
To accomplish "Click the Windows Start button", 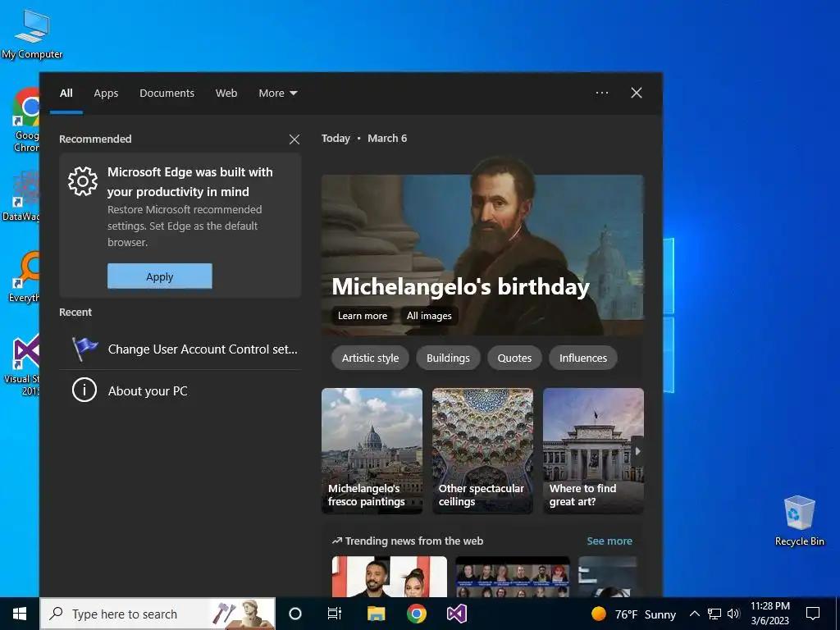I will 20,614.
